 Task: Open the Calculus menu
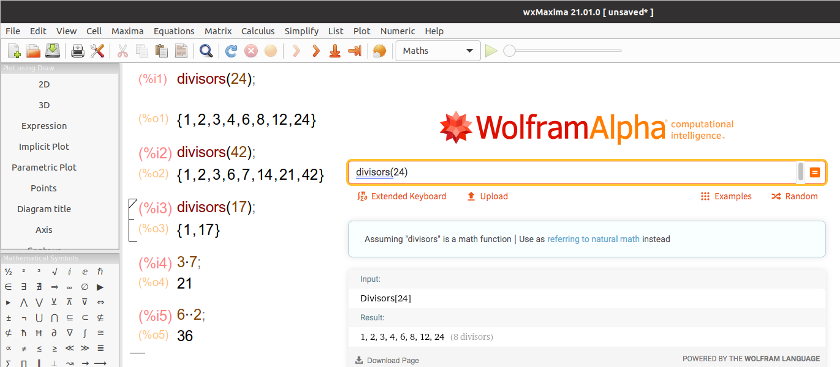tap(258, 31)
